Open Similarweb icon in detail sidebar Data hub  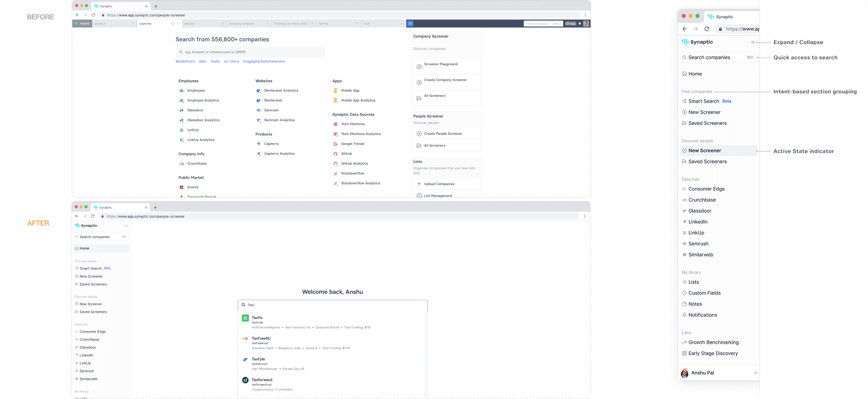pos(684,255)
